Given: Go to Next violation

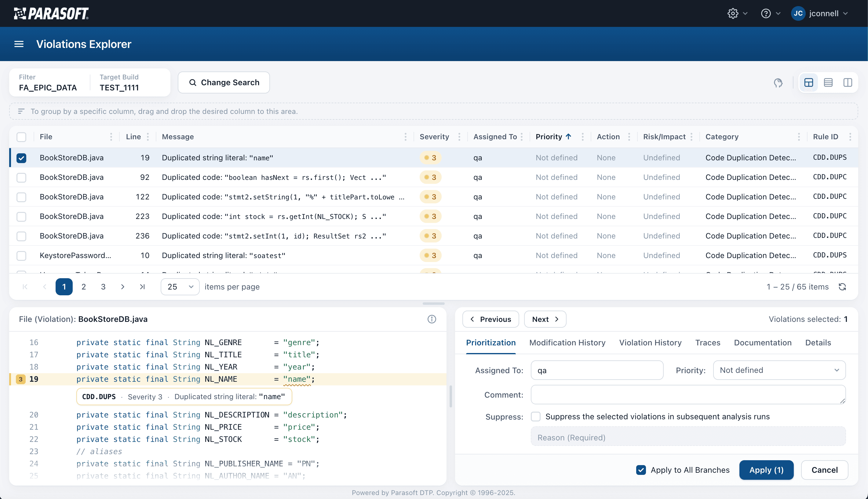Looking at the screenshot, I should click(545, 319).
